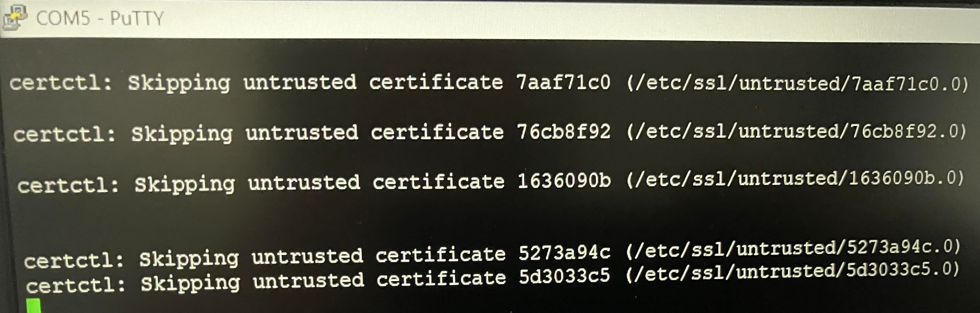This screenshot has height=313, width=980.
Task: Click the path /etc/ssl/untrusted/7aaf71c0.0
Action: pos(797,84)
